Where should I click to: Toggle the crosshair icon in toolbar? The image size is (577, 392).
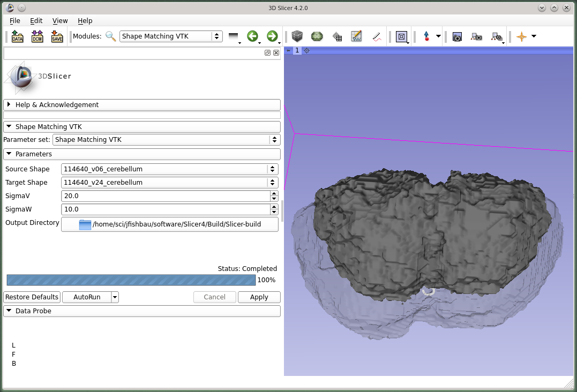[x=521, y=36]
